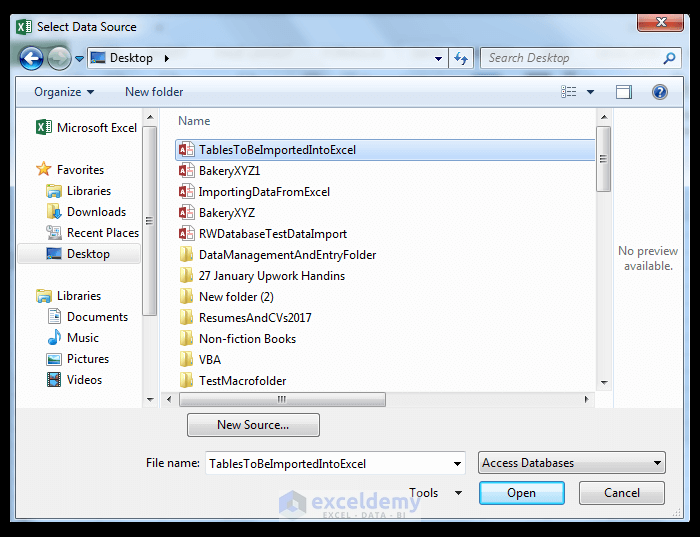Screen dimensions: 700x537
Task: Select Microsoft Excel in navigation pane
Action: click(x=86, y=128)
